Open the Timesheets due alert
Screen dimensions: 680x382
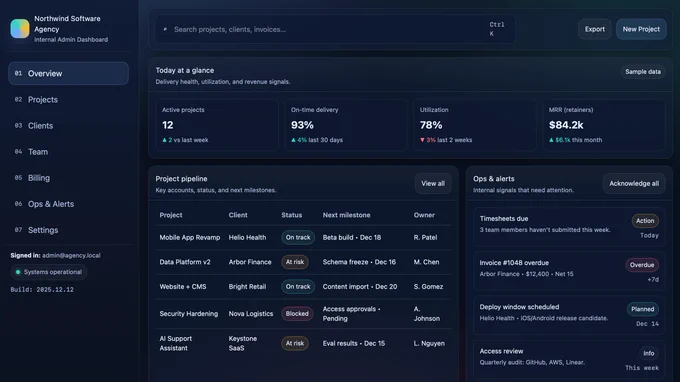[x=569, y=227]
